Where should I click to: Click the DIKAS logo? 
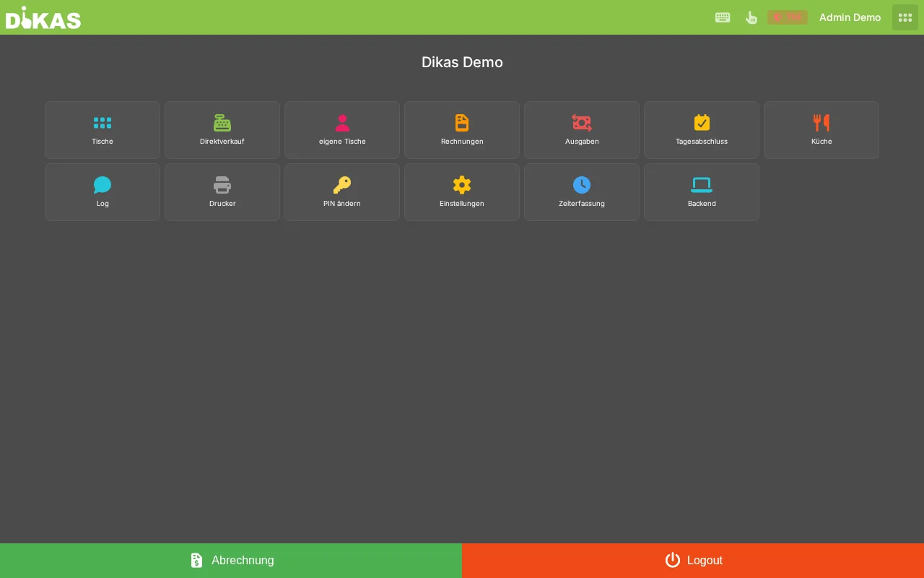tap(43, 17)
